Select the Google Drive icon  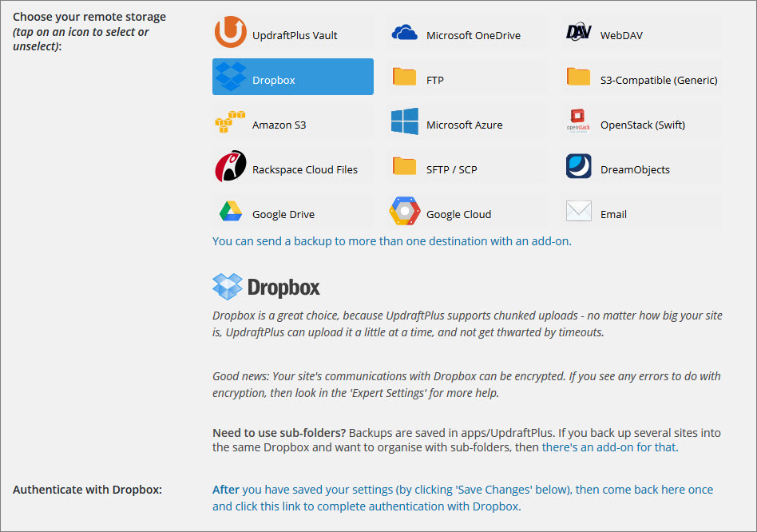[231, 212]
